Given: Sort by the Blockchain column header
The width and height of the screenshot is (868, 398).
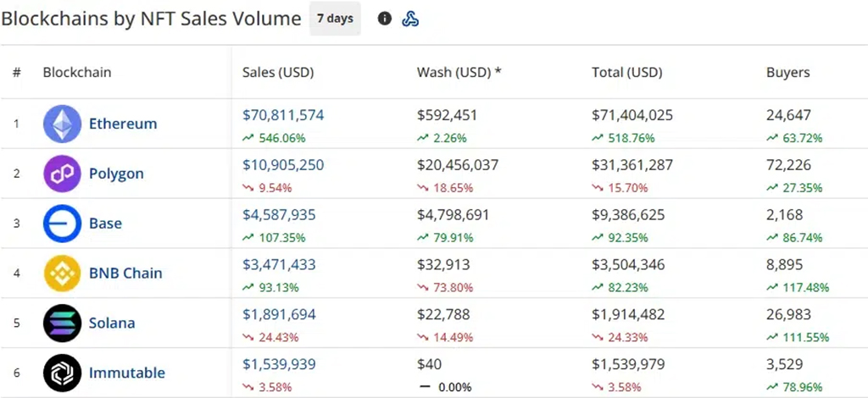Looking at the screenshot, I should [77, 73].
